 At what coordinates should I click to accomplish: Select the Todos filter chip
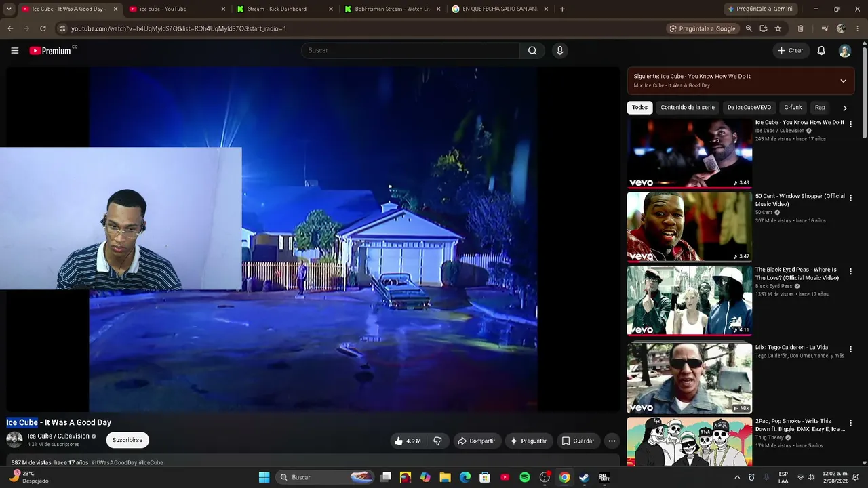point(639,108)
